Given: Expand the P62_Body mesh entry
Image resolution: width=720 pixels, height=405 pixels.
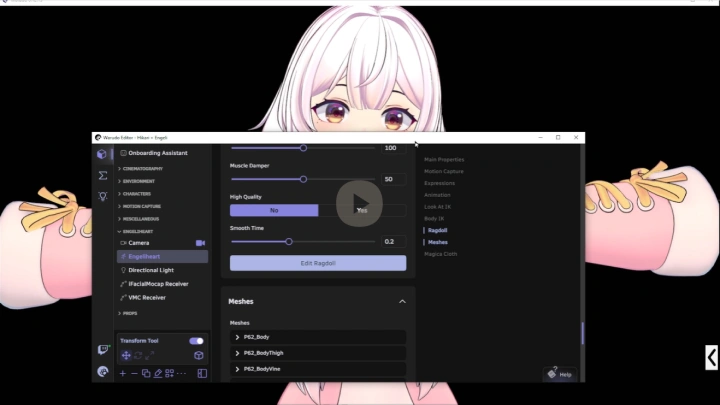Looking at the screenshot, I should coord(238,338).
